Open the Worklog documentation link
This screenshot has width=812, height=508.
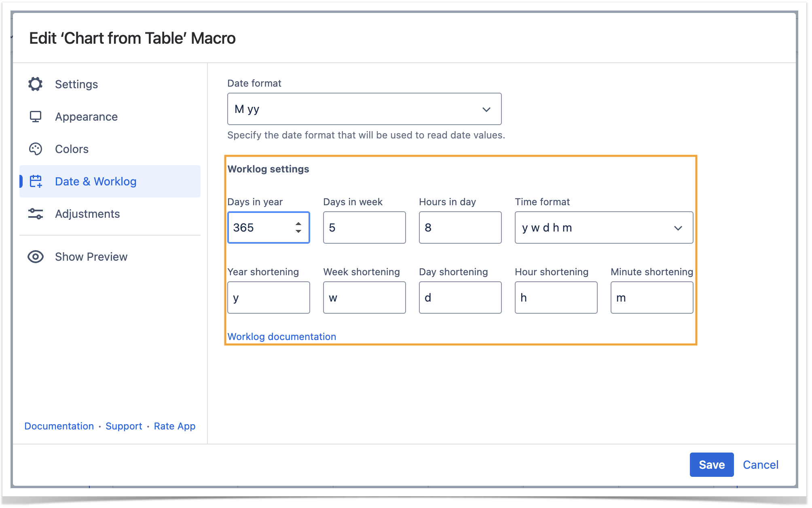(x=282, y=336)
